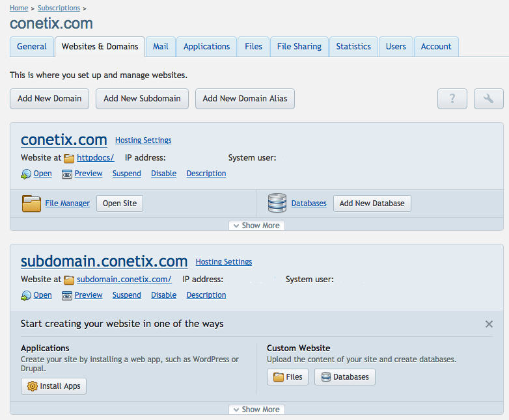Open the File Manager link

pyautogui.click(x=67, y=203)
